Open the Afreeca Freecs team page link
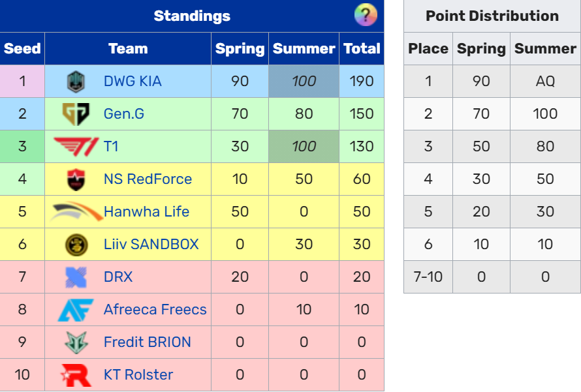This screenshot has height=392, width=581. [x=155, y=309]
